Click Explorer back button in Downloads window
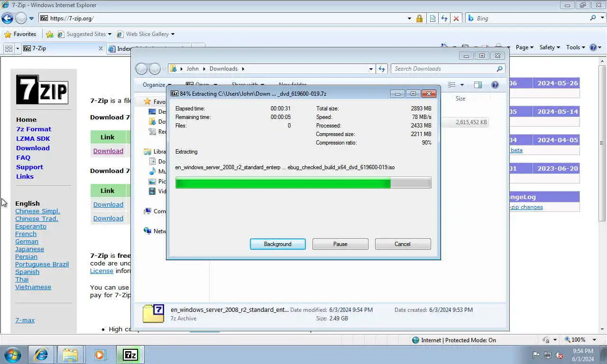This screenshot has height=364, width=607. click(141, 69)
